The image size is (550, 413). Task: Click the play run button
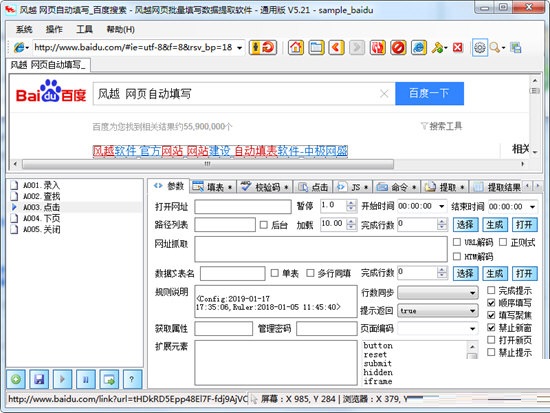(x=62, y=379)
